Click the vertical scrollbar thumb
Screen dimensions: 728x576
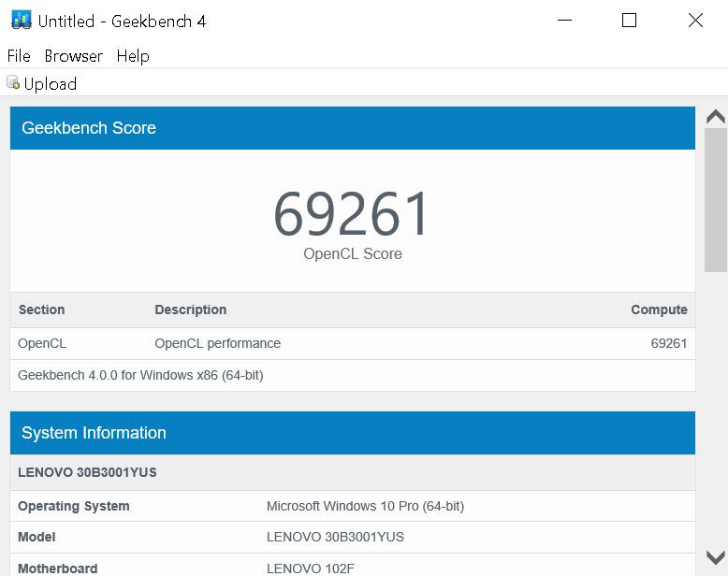point(716,200)
